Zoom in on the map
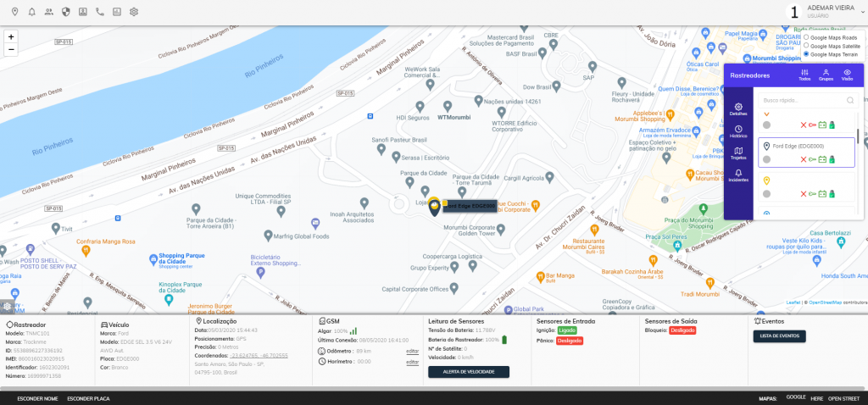This screenshot has width=868, height=405. tap(11, 36)
